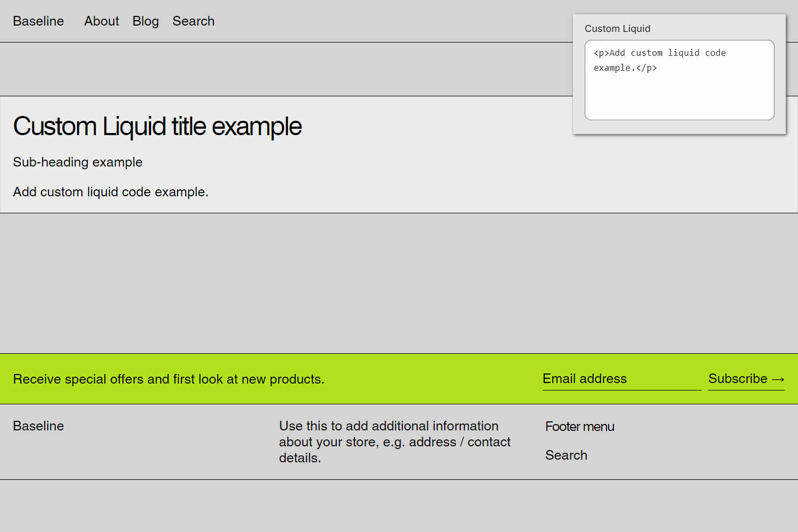Select the Custom Liquid panel title
The height and width of the screenshot is (532, 798).
(x=617, y=29)
